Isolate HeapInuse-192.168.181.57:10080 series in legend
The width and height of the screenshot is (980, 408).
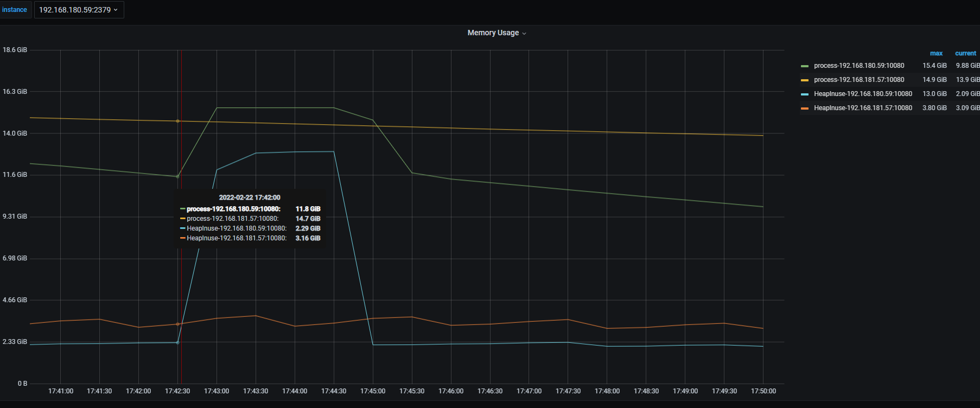pos(863,108)
